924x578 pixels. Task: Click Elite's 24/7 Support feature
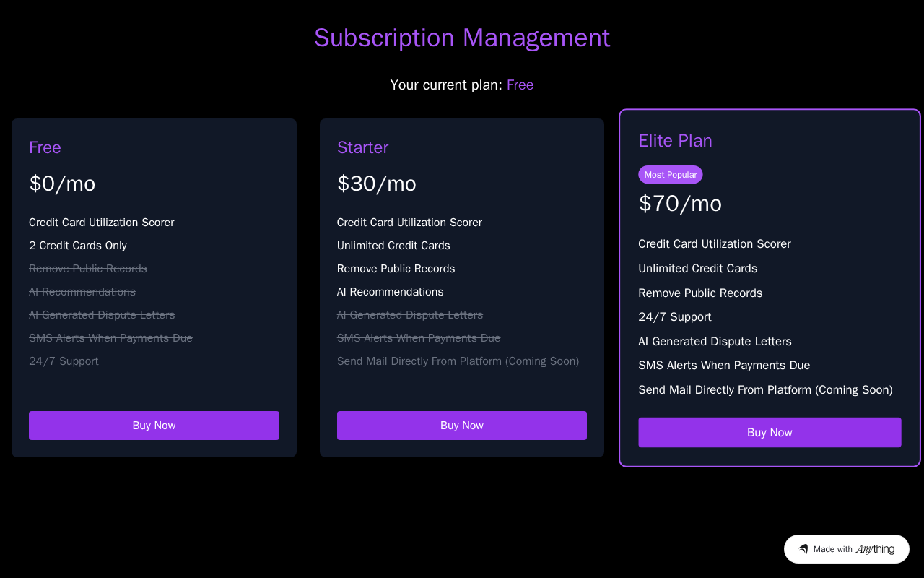(x=675, y=317)
